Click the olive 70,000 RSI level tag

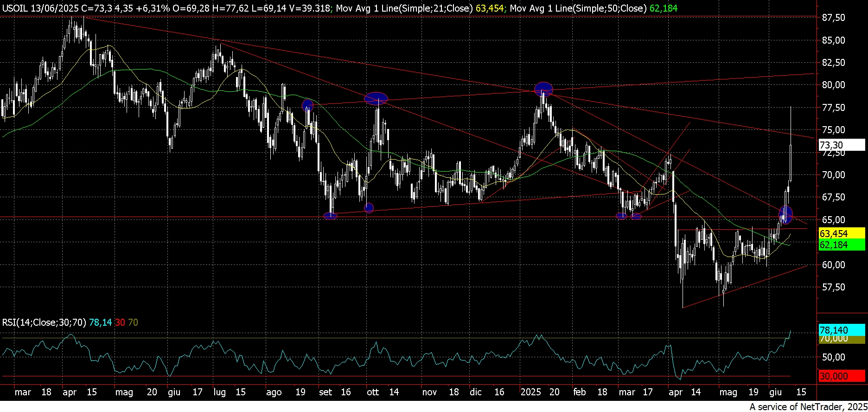pos(842,340)
